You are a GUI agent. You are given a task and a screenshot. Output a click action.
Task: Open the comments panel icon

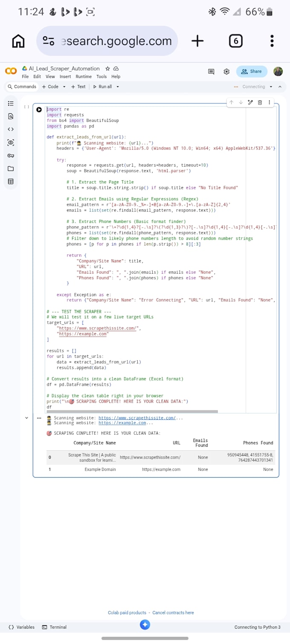point(211,72)
